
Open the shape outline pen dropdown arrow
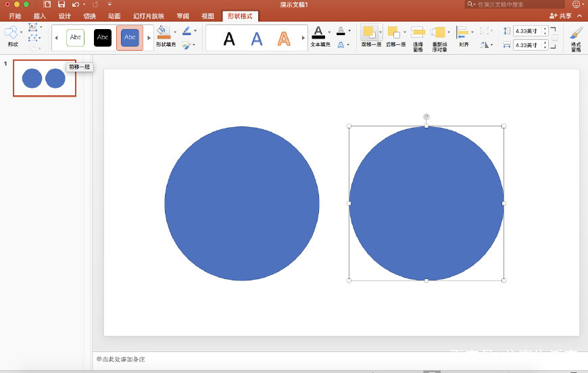click(x=195, y=30)
